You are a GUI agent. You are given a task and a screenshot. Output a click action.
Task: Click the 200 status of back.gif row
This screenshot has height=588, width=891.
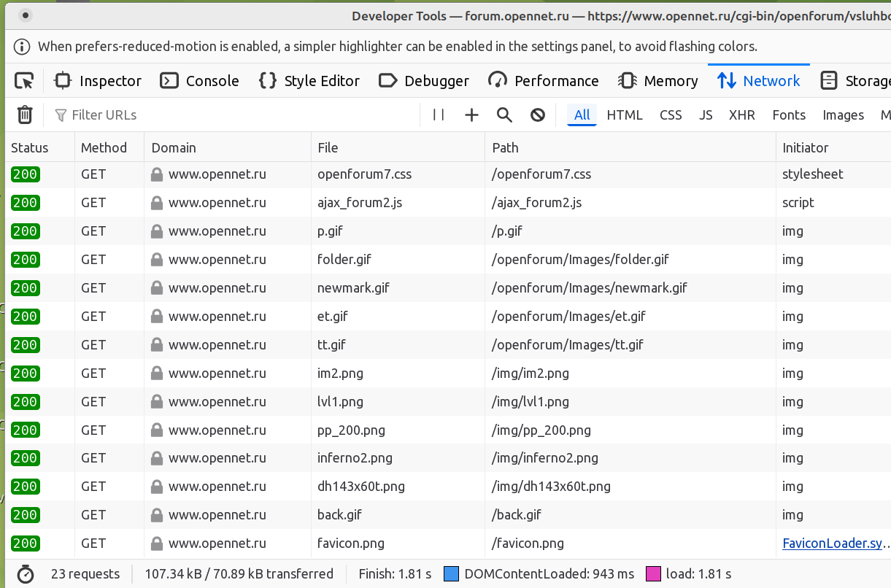tap(25, 515)
